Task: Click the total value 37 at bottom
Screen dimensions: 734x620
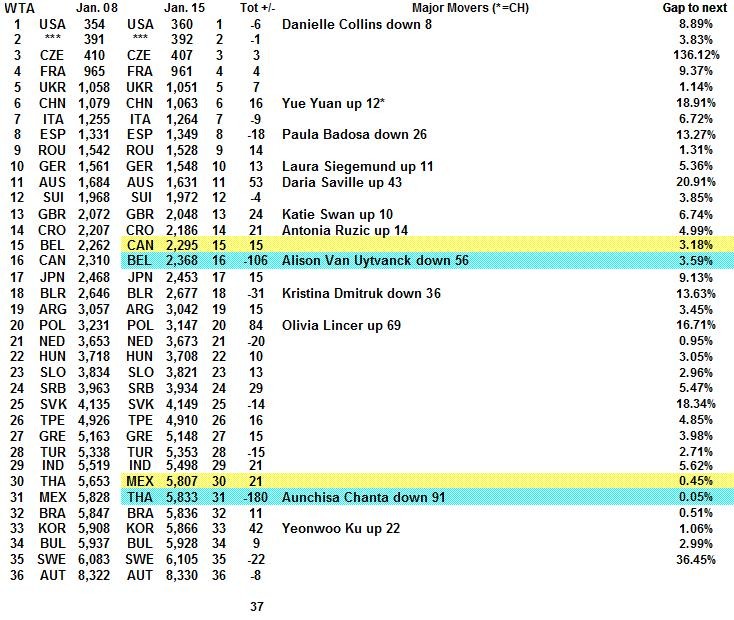Action: click(x=257, y=606)
